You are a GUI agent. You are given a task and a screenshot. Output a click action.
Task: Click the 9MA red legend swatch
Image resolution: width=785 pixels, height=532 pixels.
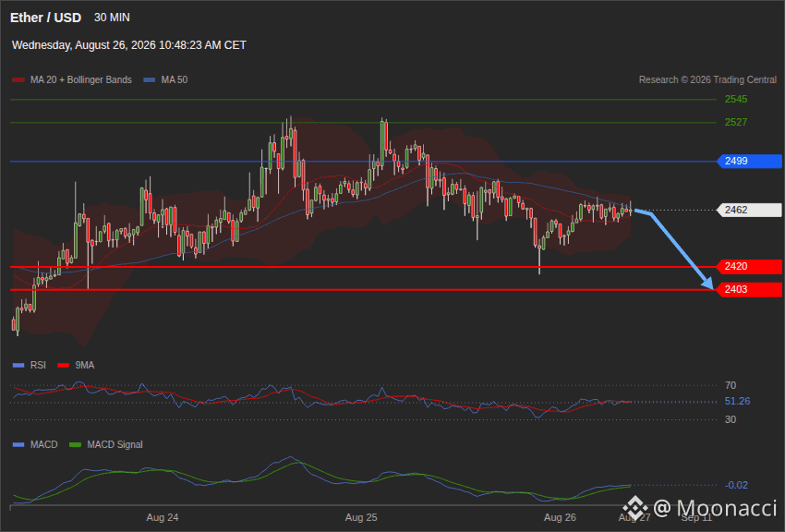click(x=63, y=366)
